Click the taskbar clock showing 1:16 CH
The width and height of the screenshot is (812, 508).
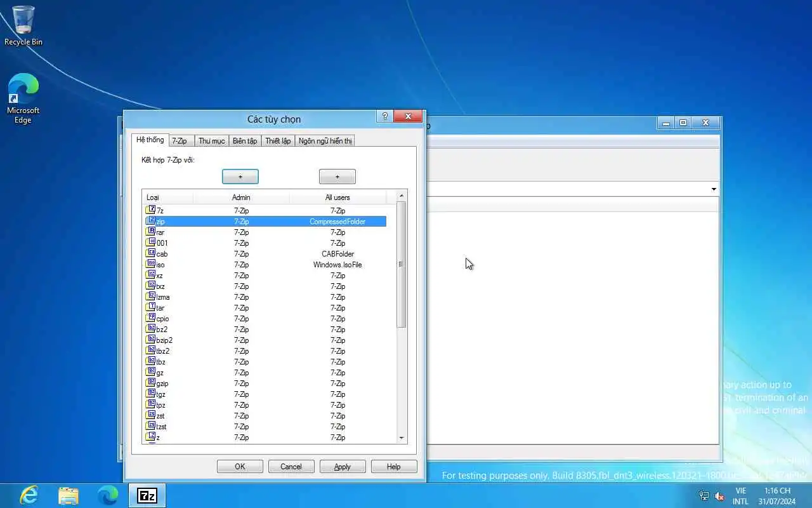pyautogui.click(x=777, y=496)
